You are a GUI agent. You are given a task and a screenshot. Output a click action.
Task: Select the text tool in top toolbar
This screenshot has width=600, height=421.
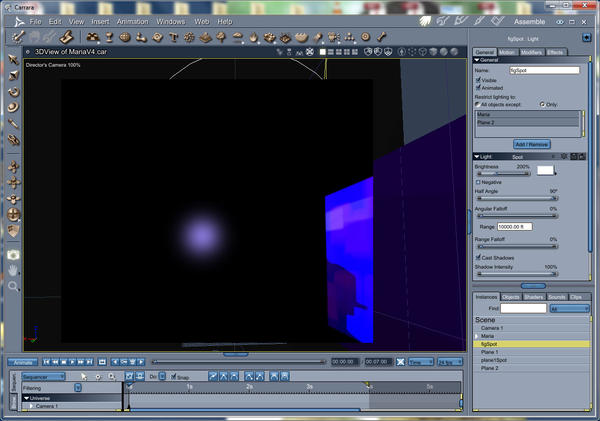point(172,37)
